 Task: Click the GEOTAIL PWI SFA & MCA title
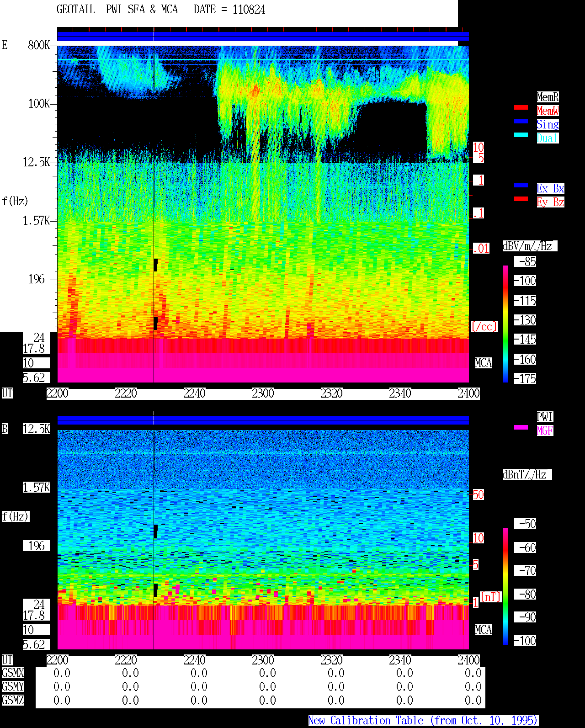tap(161, 10)
